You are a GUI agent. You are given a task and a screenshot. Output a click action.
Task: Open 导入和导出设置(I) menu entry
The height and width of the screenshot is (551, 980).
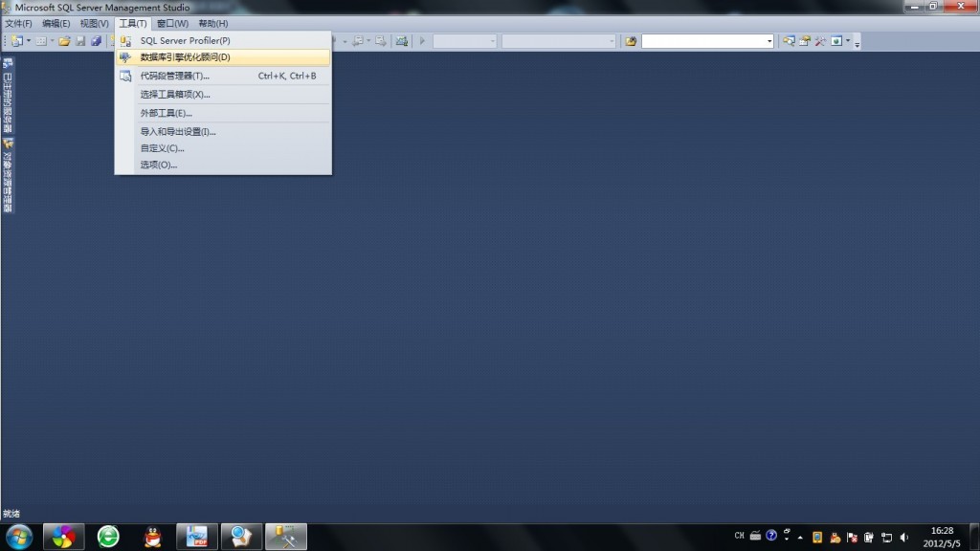[x=223, y=132]
